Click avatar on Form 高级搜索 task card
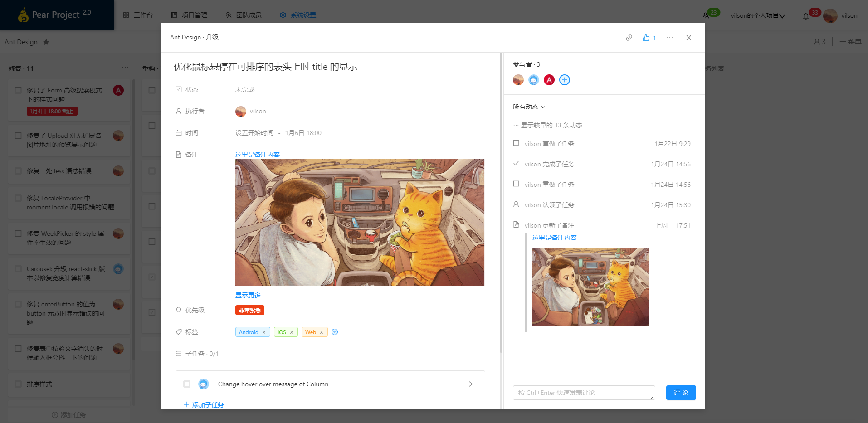This screenshot has width=868, height=423. click(x=118, y=90)
